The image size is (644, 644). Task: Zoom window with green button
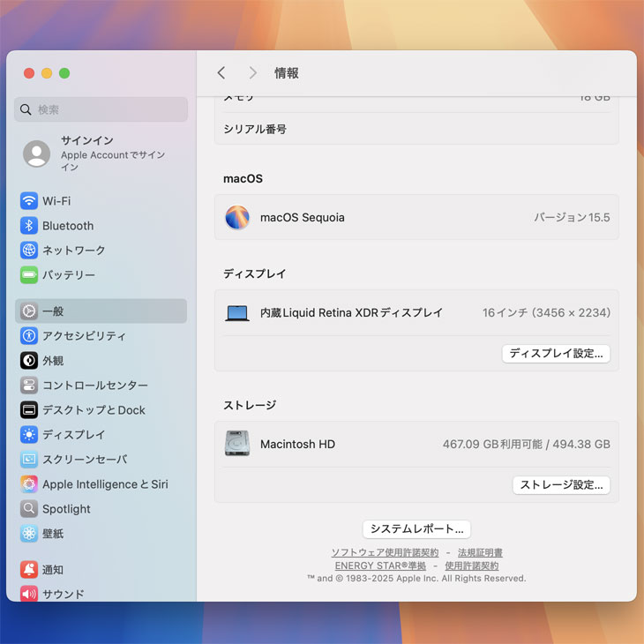[64, 73]
